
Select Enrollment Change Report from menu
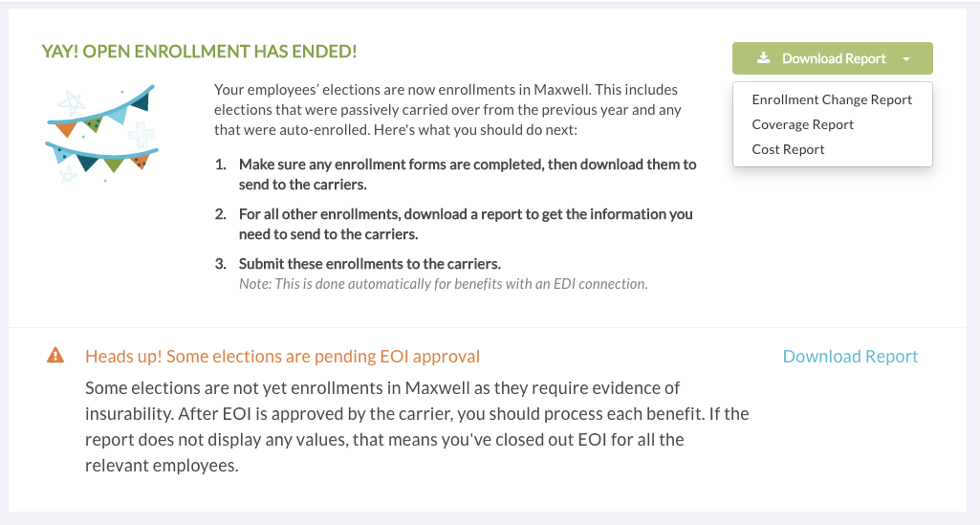pyautogui.click(x=832, y=99)
